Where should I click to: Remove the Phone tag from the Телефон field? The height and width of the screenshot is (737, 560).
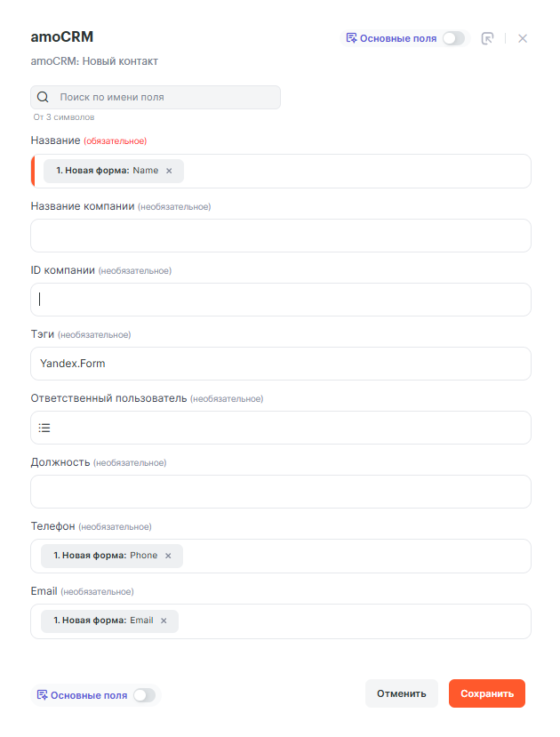(x=168, y=556)
